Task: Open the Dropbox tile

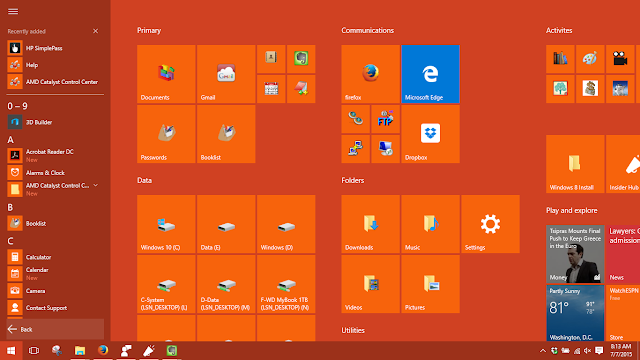Action: [430, 134]
